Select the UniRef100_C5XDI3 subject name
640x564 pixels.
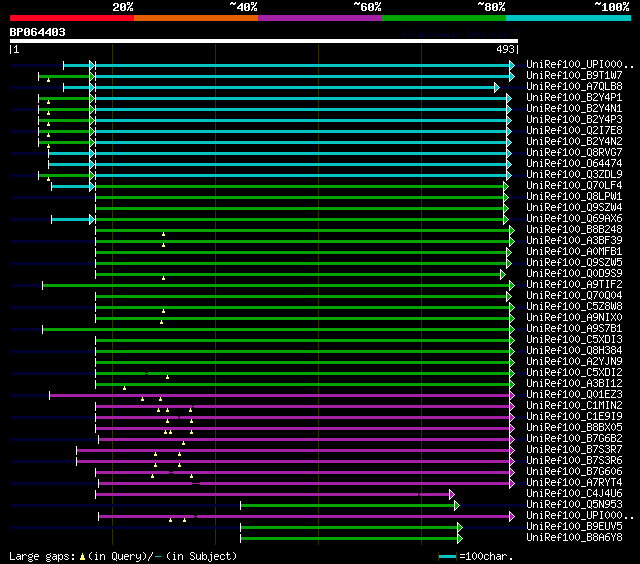tap(574, 340)
